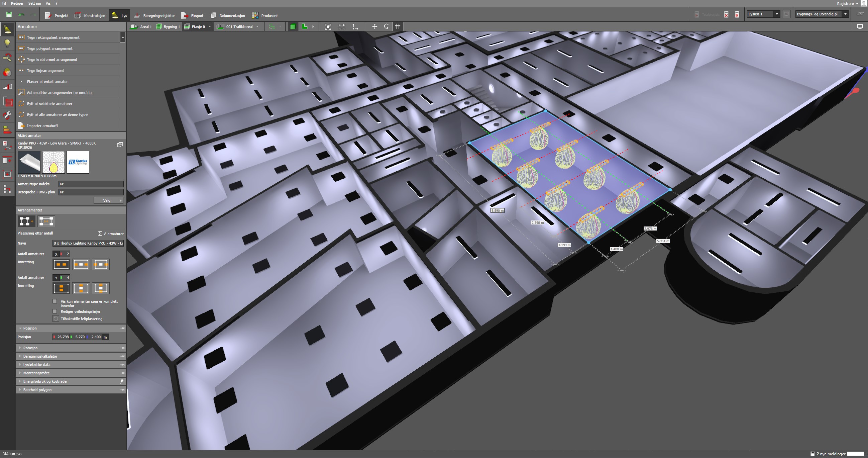Click the Tilbakestille feltplassering toggle
The width and height of the screenshot is (868, 458).
pyautogui.click(x=56, y=319)
